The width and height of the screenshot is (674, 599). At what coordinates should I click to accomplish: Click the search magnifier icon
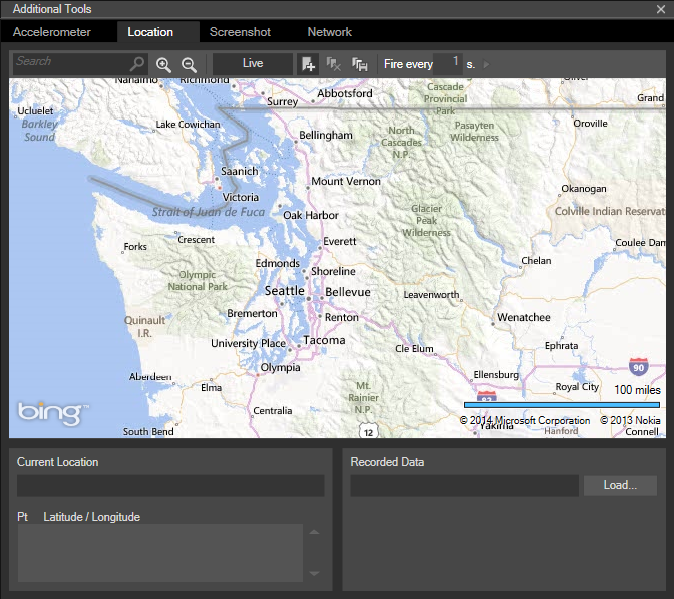coord(137,64)
